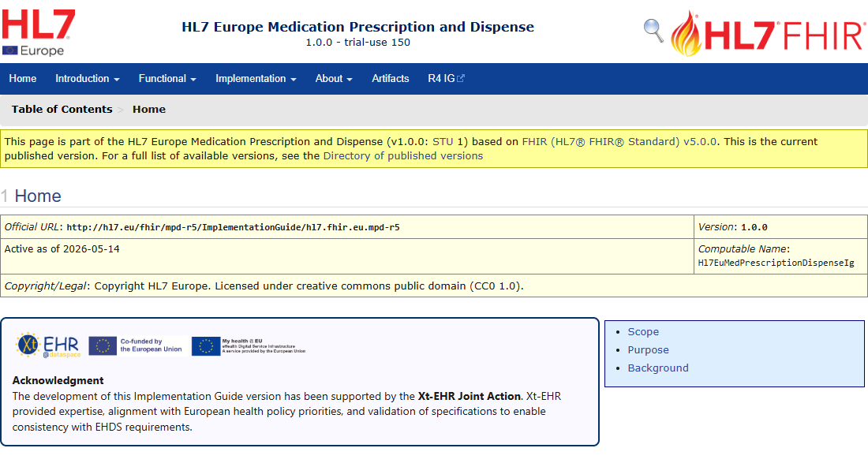Image resolution: width=868 pixels, height=463 pixels.
Task: Open FHIR Standard v5.0.0 link
Action: pyautogui.click(x=619, y=142)
